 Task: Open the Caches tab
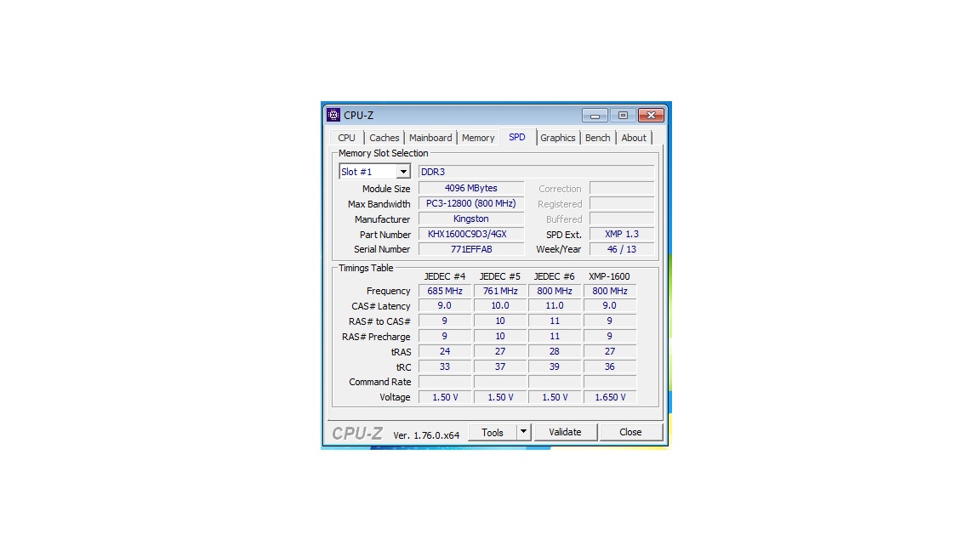pos(384,138)
